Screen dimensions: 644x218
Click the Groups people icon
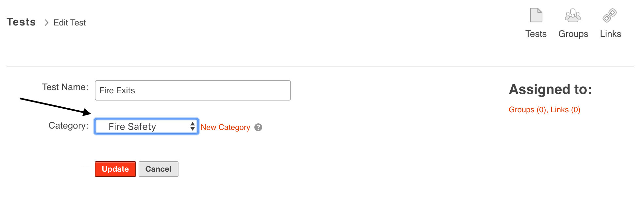tap(573, 15)
